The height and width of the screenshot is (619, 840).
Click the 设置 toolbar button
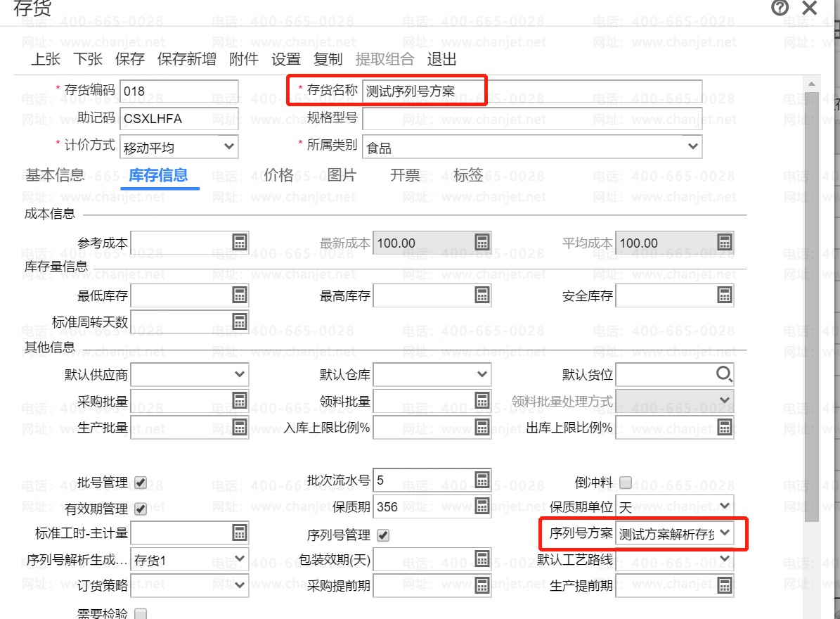tap(285, 59)
